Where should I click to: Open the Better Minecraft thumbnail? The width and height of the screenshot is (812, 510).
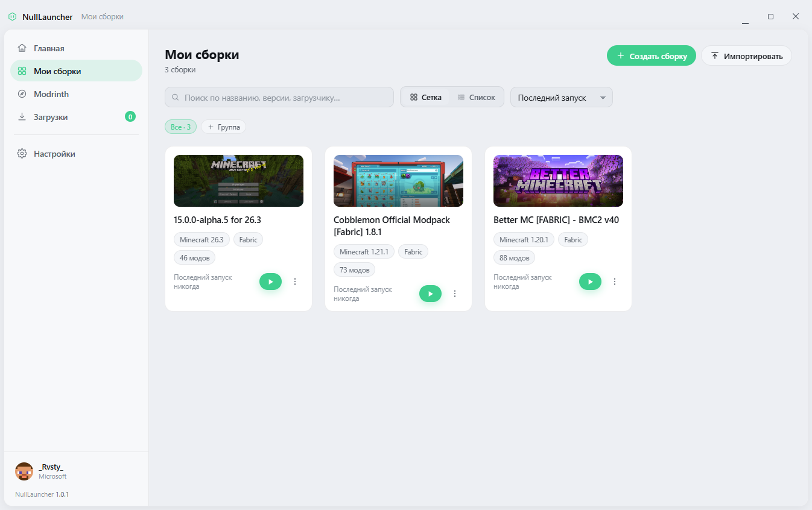[558, 181]
